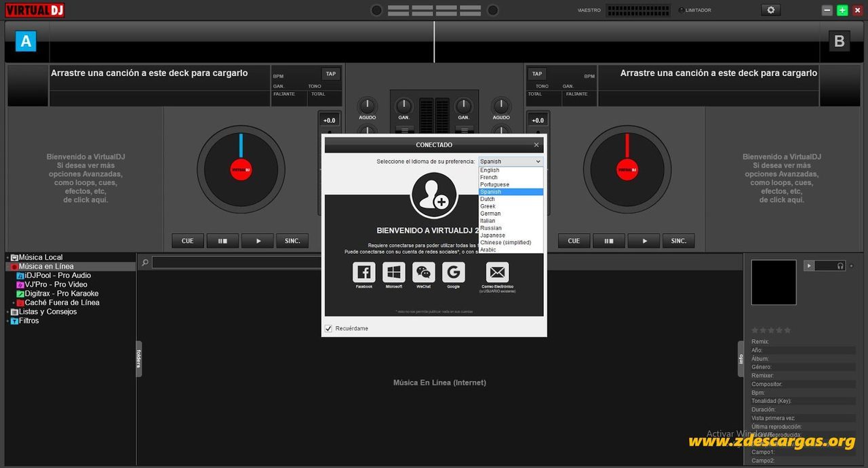The height and width of the screenshot is (468, 868).
Task: Click the deck B badge
Action: [x=840, y=41]
